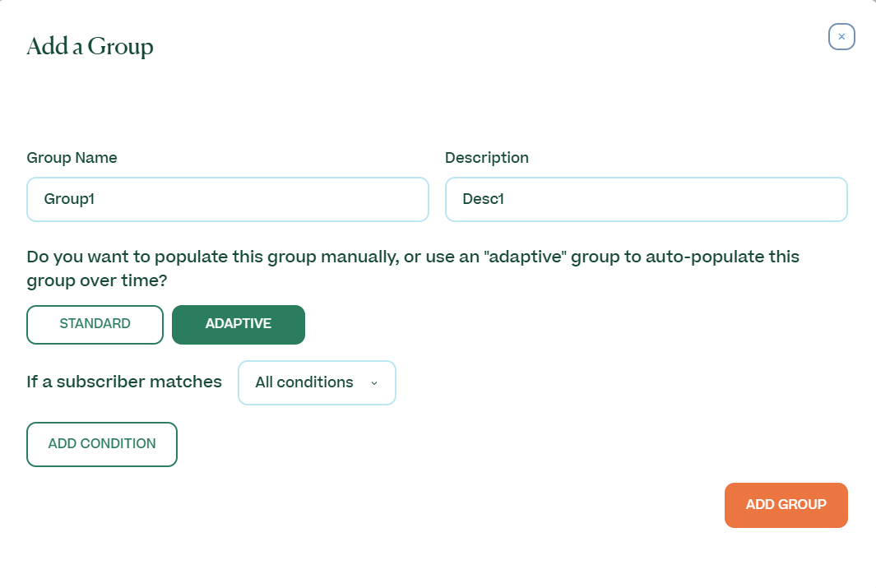876x588 pixels.
Task: Click the 'All conditions' text in combo box
Action: pyautogui.click(x=304, y=382)
